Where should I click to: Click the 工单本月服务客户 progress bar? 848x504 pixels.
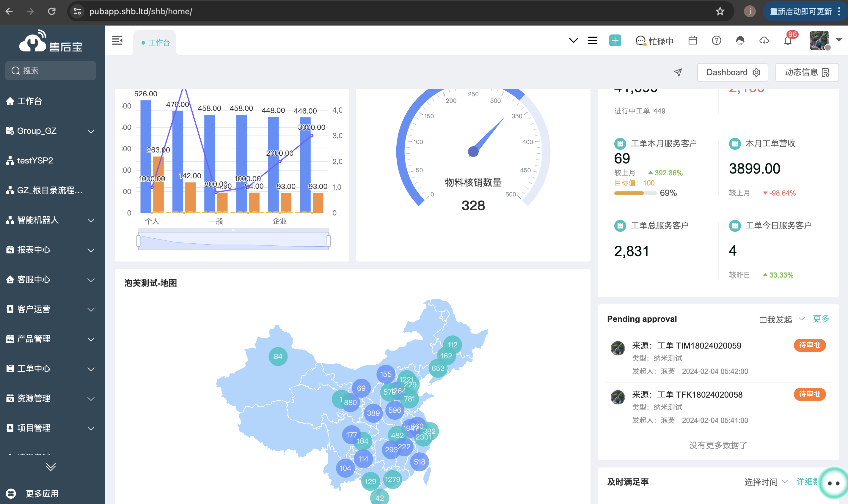(x=635, y=193)
